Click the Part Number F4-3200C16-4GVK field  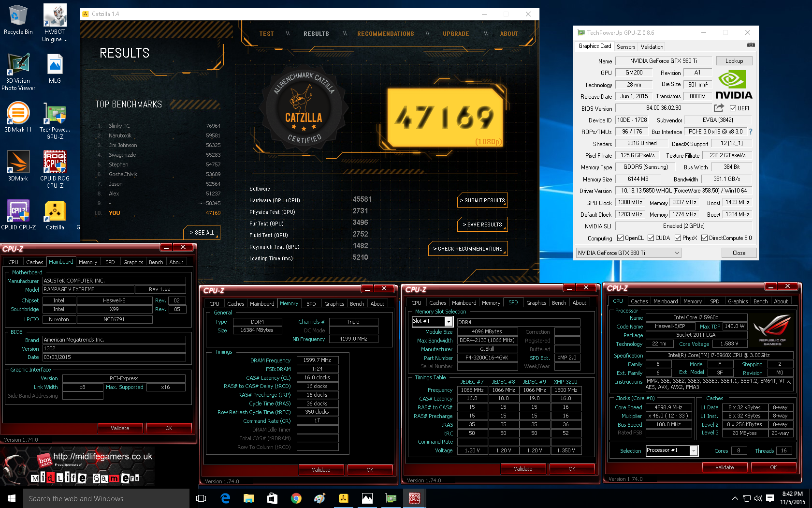487,358
